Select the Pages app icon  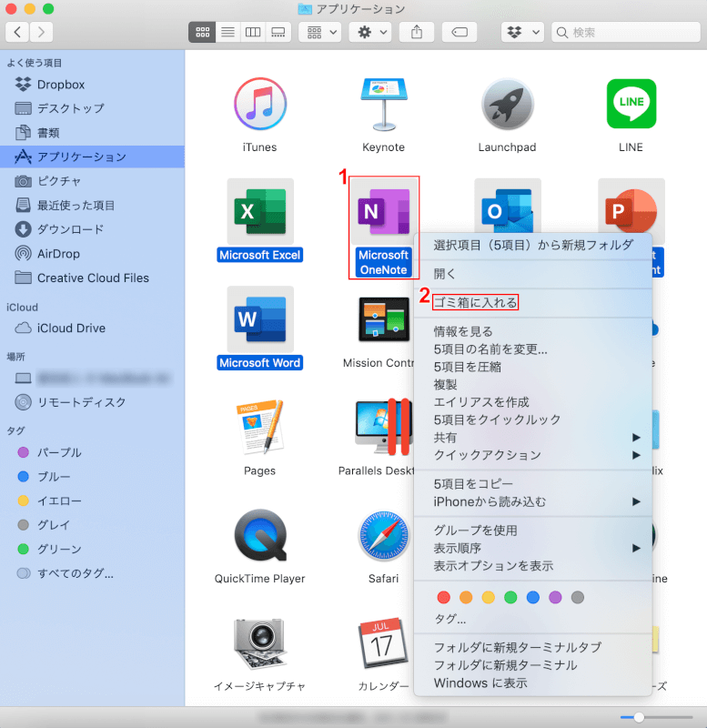pyautogui.click(x=260, y=427)
